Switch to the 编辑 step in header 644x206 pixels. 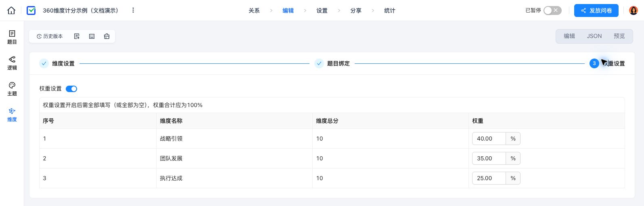tap(288, 11)
